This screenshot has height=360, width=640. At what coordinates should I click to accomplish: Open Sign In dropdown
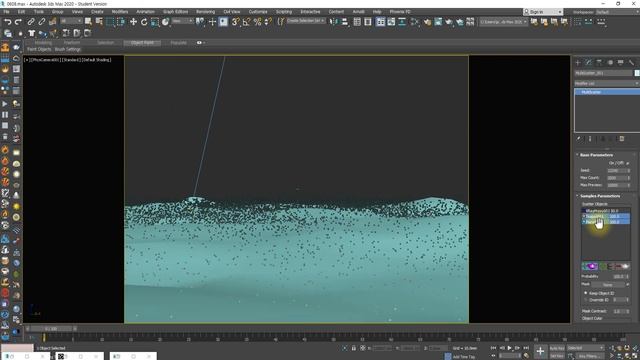pos(543,12)
